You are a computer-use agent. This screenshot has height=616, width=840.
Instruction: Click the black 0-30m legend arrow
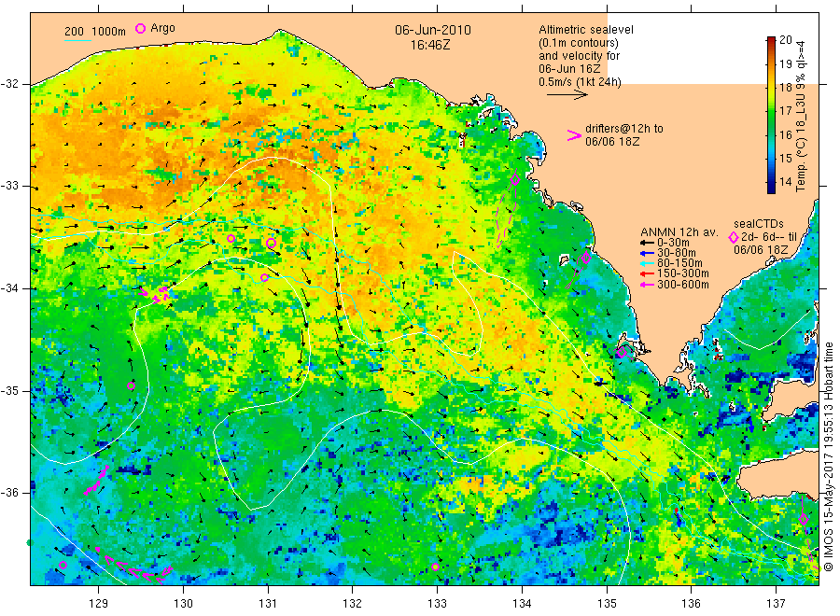tap(647, 243)
